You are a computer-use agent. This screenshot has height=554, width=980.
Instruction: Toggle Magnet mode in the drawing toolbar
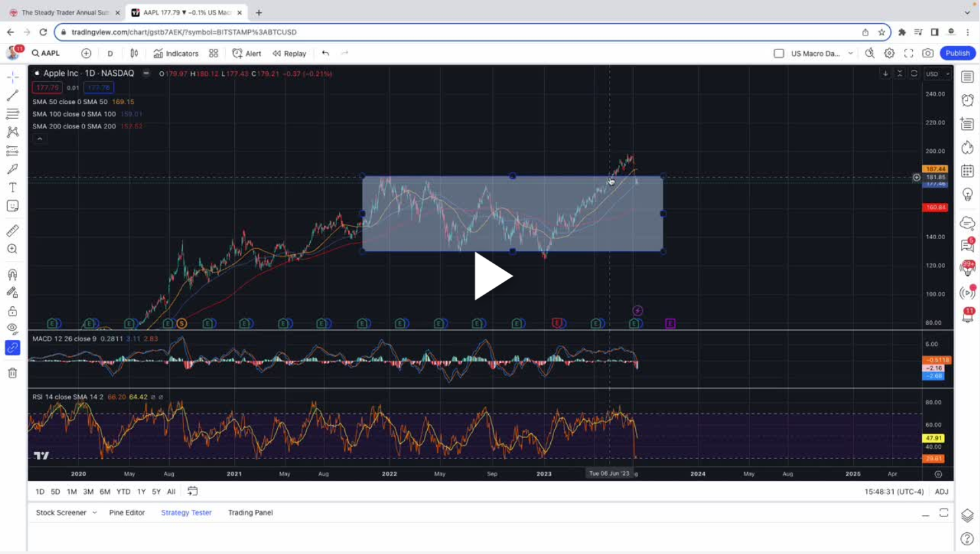tap(13, 274)
